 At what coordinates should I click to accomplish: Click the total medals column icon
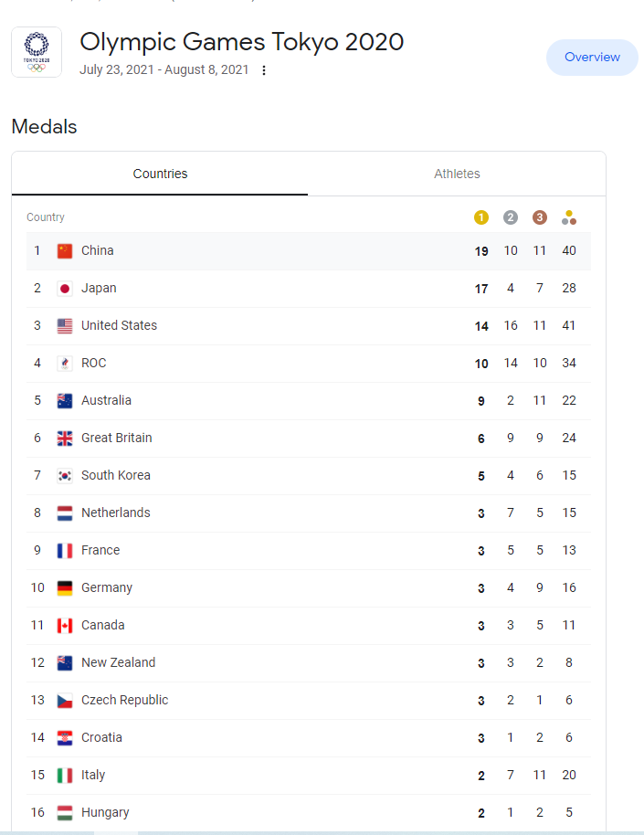coord(569,217)
